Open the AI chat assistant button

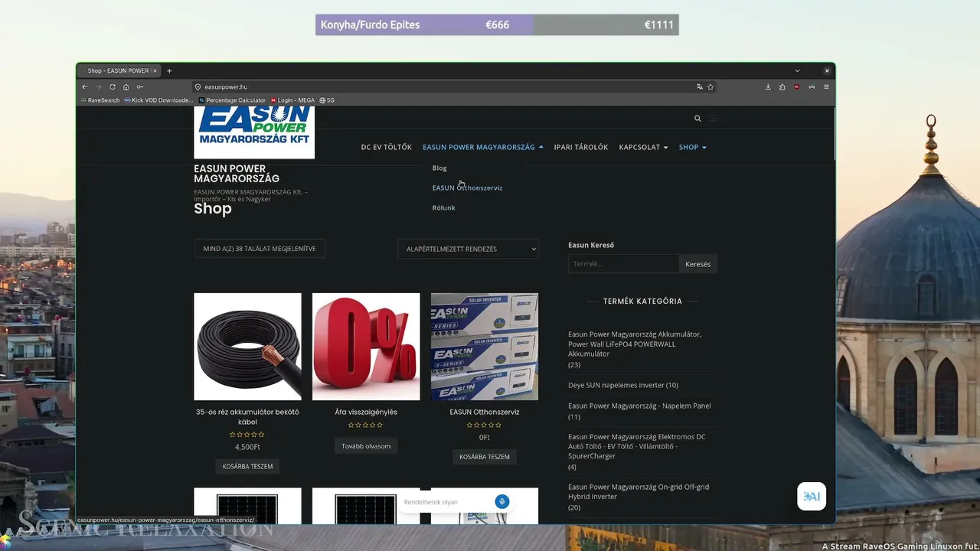tap(812, 497)
